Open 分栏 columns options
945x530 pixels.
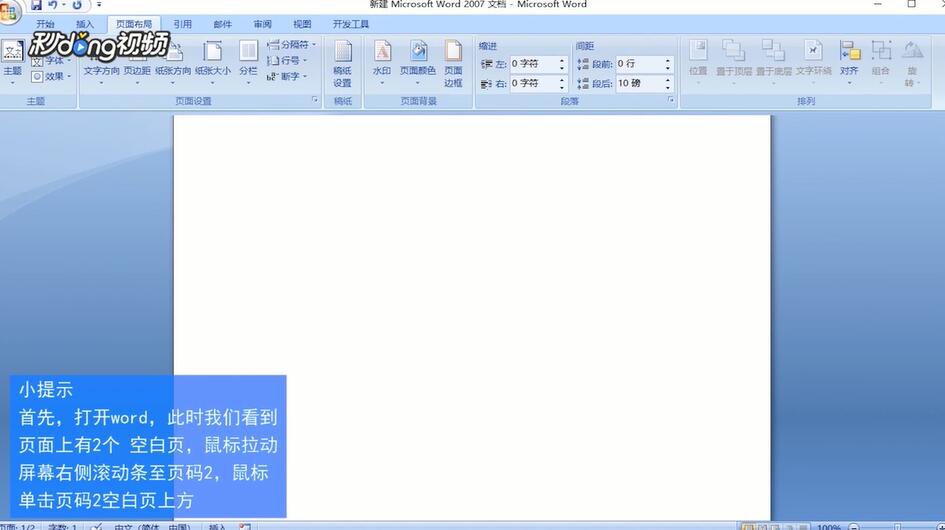pyautogui.click(x=248, y=63)
